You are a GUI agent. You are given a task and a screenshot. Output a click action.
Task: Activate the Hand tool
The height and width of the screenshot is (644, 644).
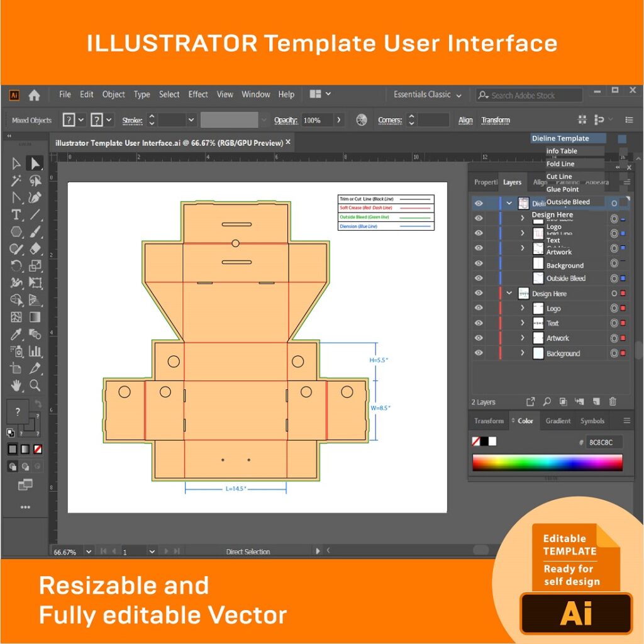tap(16, 385)
